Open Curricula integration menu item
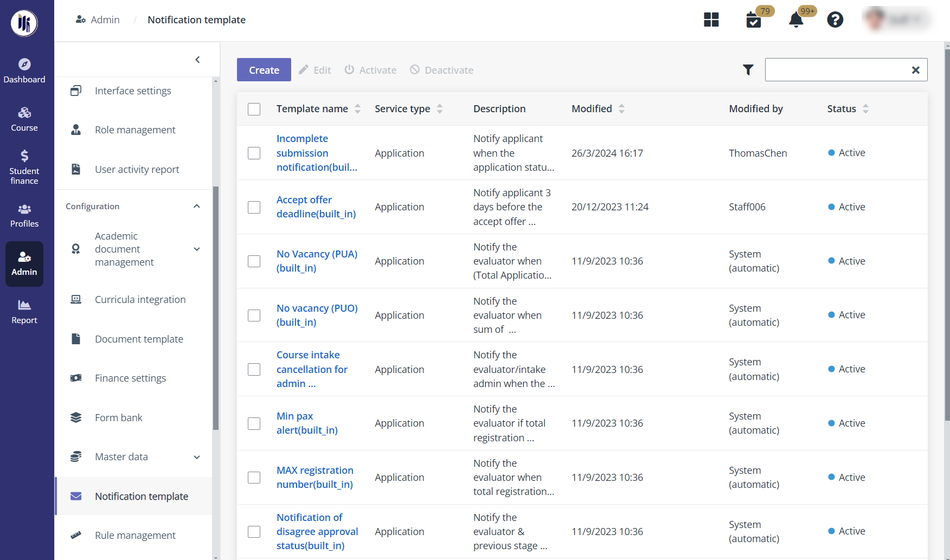 133,300
